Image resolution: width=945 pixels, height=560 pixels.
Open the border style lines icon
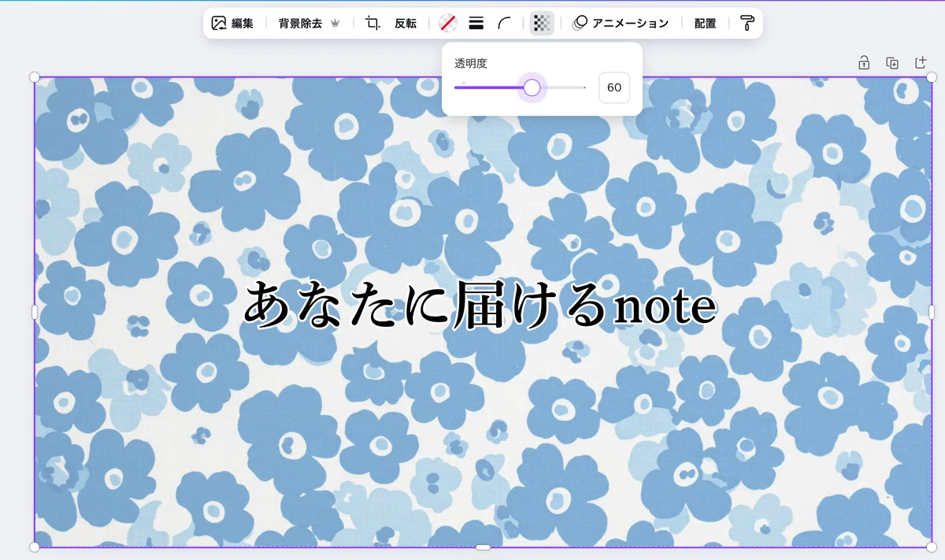(476, 24)
